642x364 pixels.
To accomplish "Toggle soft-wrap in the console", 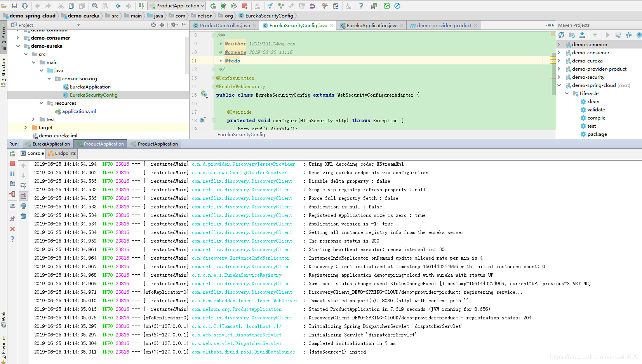I will point(23,186).
